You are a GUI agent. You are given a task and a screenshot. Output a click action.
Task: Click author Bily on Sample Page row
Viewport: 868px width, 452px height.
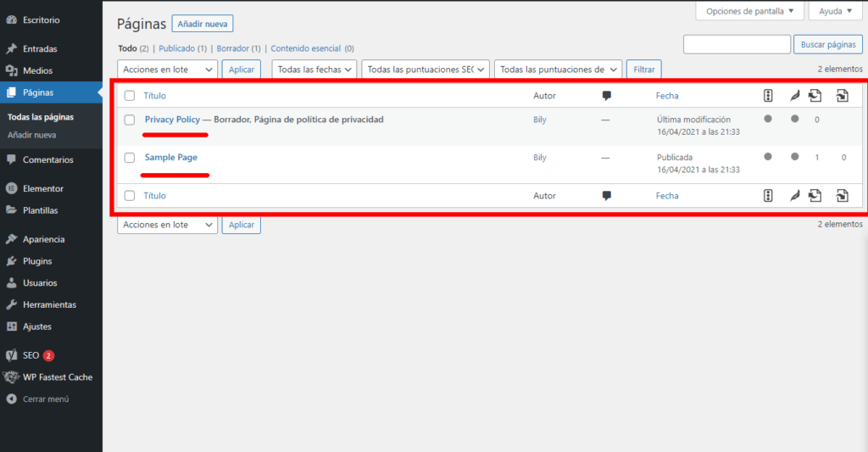click(x=540, y=158)
